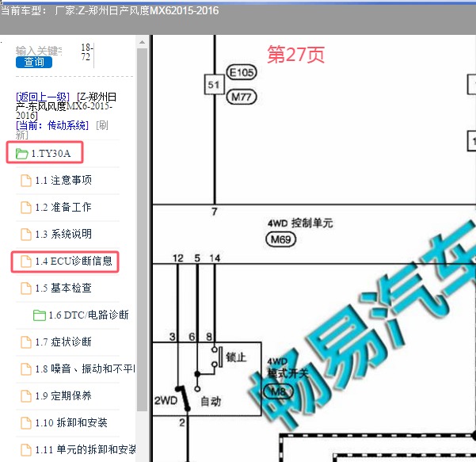Expand the 1.6 DTC/电路诊断 folder
476x462 pixels.
[89, 315]
